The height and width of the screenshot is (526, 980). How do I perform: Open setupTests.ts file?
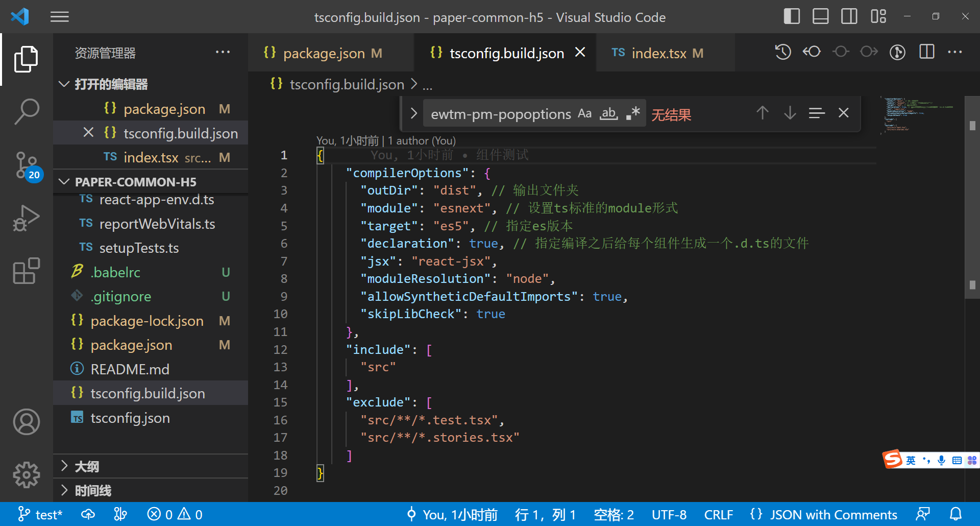(151, 248)
